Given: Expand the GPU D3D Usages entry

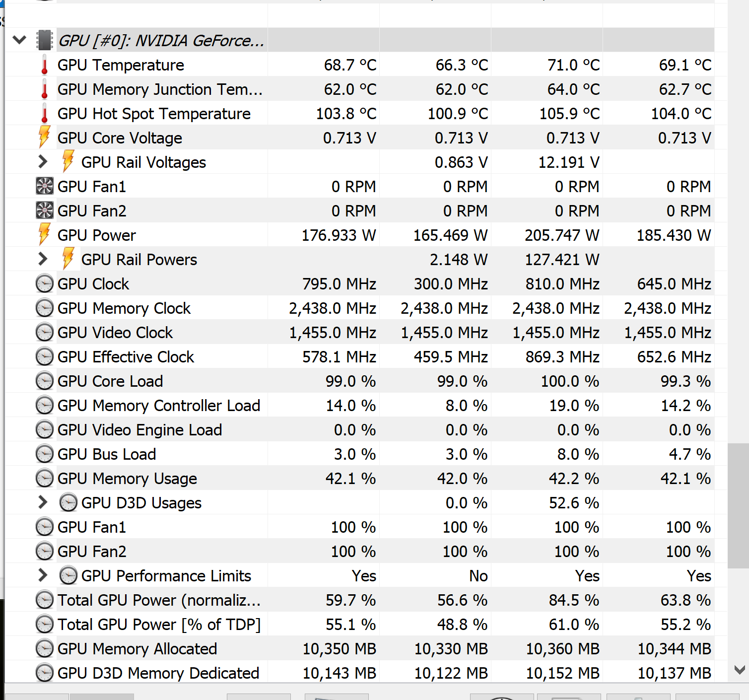Looking at the screenshot, I should [x=43, y=502].
